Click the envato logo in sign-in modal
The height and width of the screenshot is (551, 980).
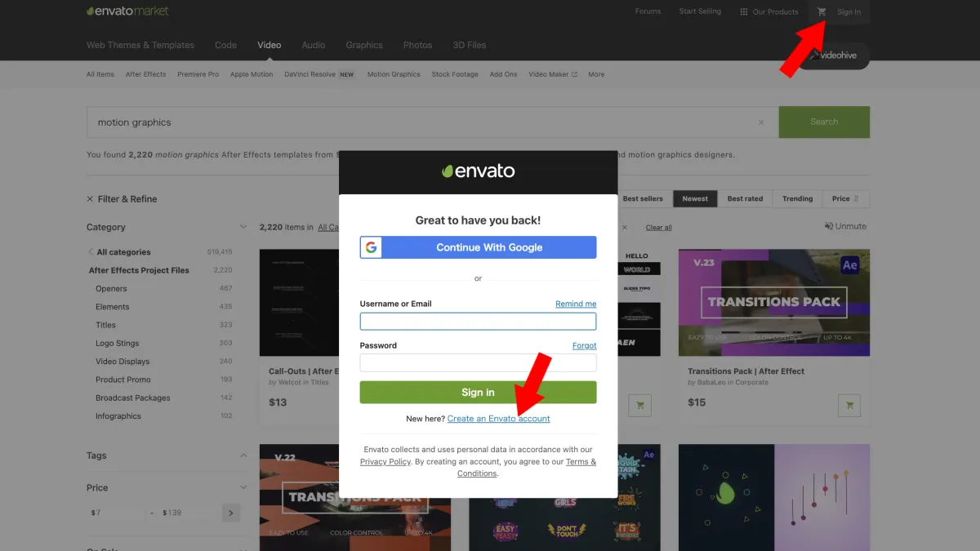tap(478, 171)
